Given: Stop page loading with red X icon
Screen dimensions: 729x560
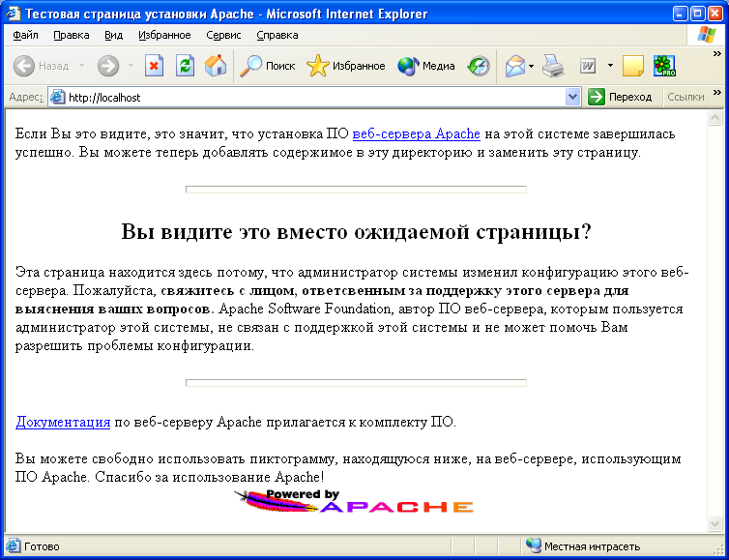Looking at the screenshot, I should (x=154, y=66).
